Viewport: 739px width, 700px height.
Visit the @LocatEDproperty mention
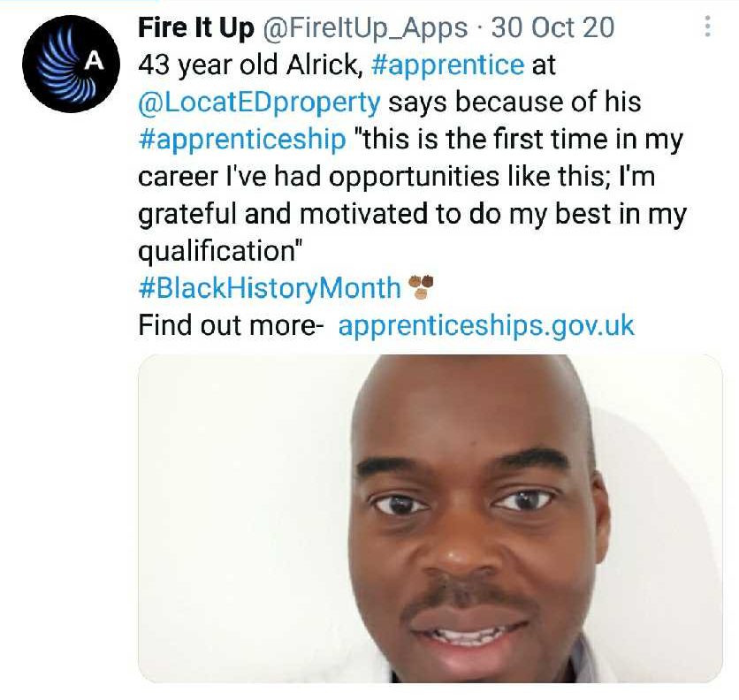(259, 103)
